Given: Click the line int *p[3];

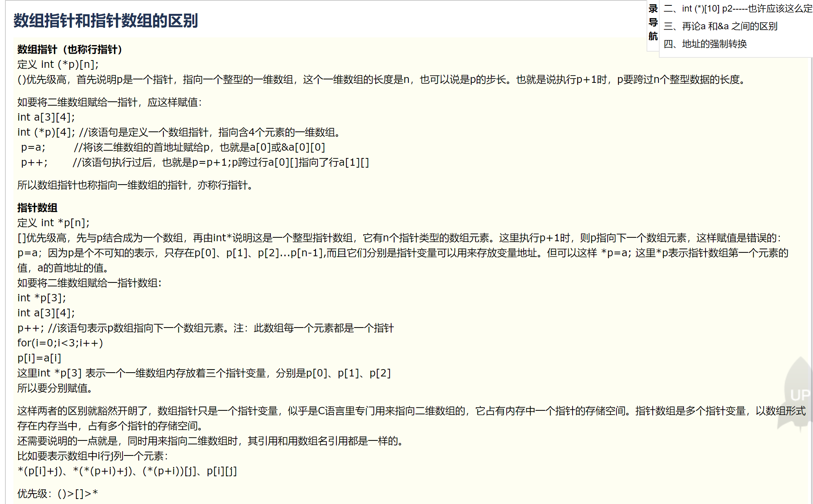Looking at the screenshot, I should 42,298.
